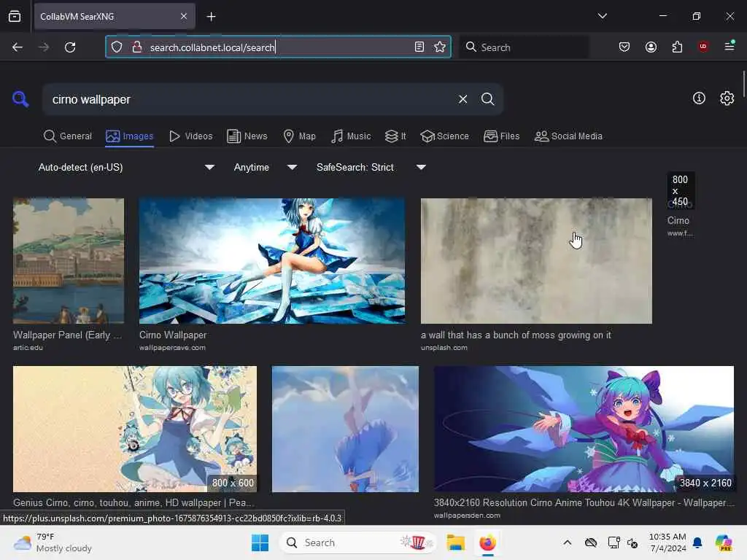The height and width of the screenshot is (560, 747).
Task: Select the Images category tab
Action: pyautogui.click(x=130, y=136)
